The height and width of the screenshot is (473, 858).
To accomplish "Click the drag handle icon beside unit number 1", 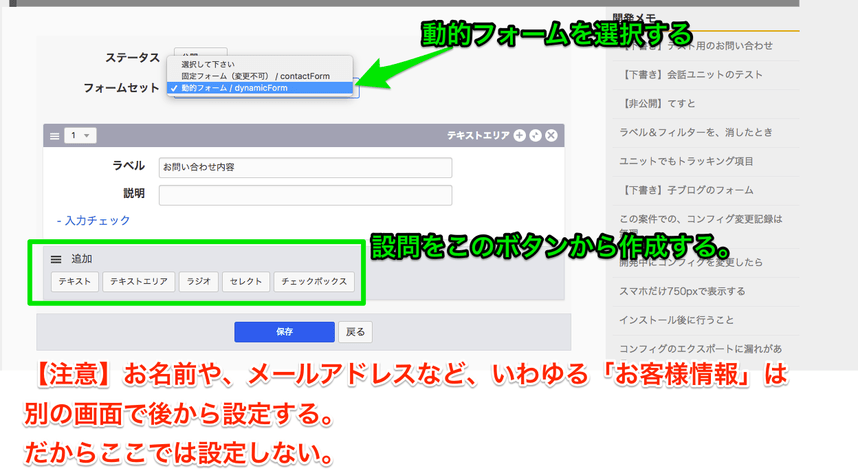I will (x=55, y=136).
